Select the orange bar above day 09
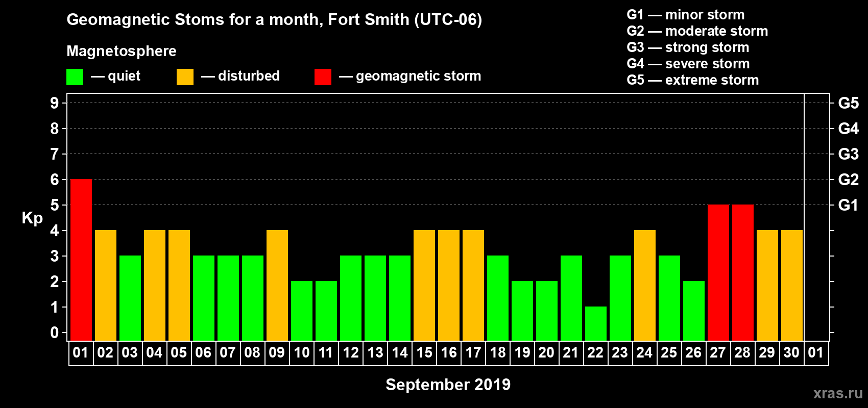This screenshot has width=868, height=408. point(277,286)
